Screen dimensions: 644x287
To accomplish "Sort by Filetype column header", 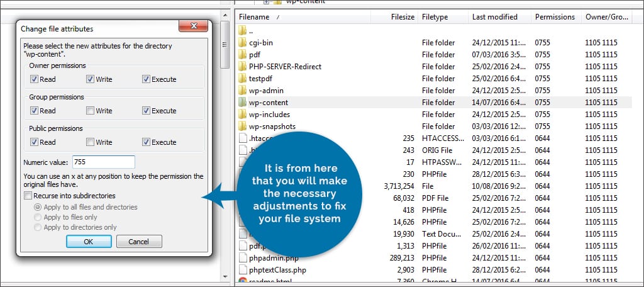I will (x=443, y=17).
